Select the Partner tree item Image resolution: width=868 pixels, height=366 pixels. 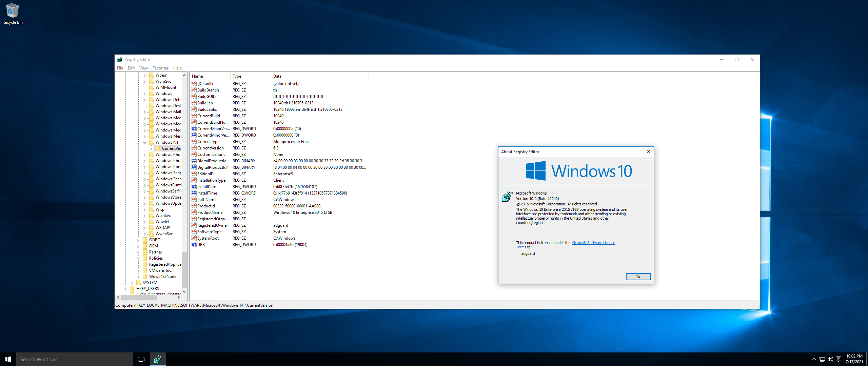click(155, 252)
